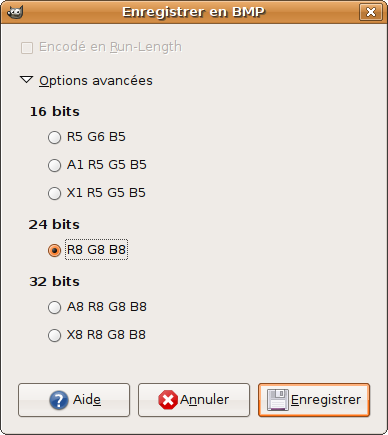Choose the A8 R8 G8 B8 format
Screen dimensions: 388x435
(x=54, y=307)
